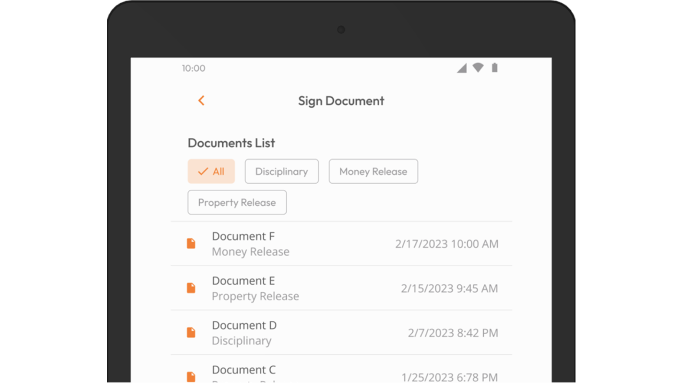Filter by Disciplinary documents

[281, 171]
